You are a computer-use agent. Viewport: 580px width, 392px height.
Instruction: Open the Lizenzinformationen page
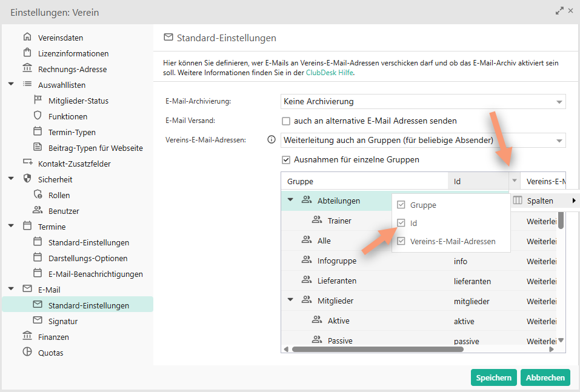[x=73, y=54]
